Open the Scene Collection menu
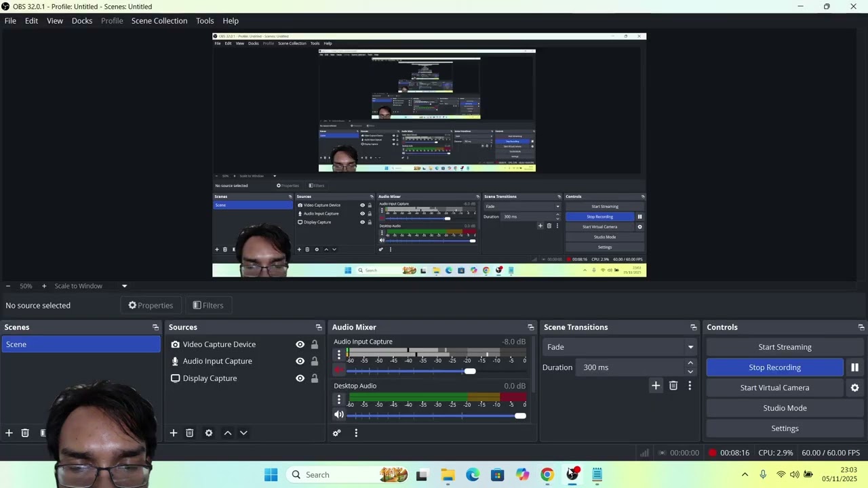868x488 pixels. pyautogui.click(x=159, y=21)
